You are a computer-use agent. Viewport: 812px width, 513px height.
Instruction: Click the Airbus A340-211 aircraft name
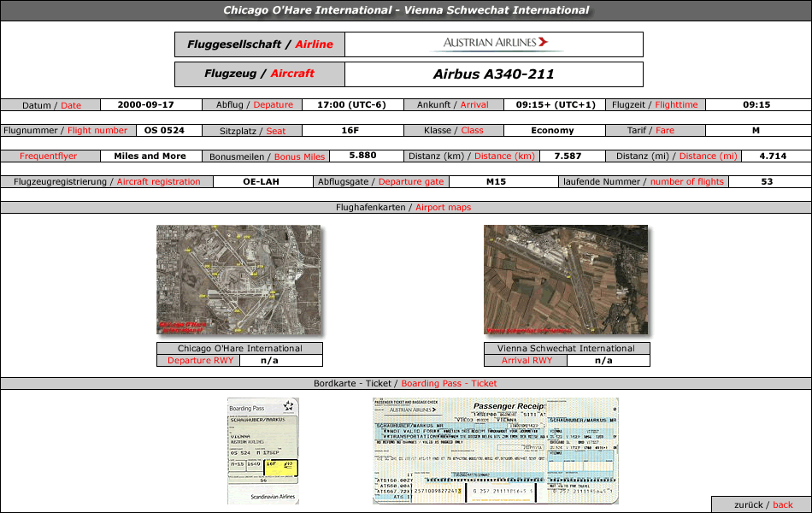[493, 74]
